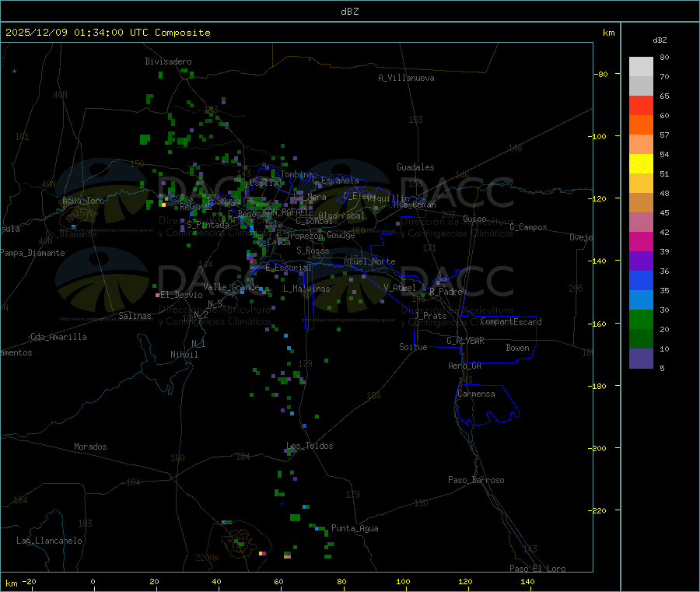Pick the magenta 39-42 dBZ legend swatch
The height and width of the screenshot is (592, 700).
[x=641, y=241]
